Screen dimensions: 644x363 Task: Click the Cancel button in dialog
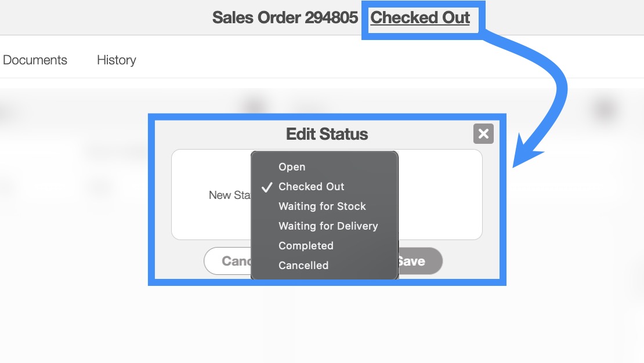pos(228,262)
